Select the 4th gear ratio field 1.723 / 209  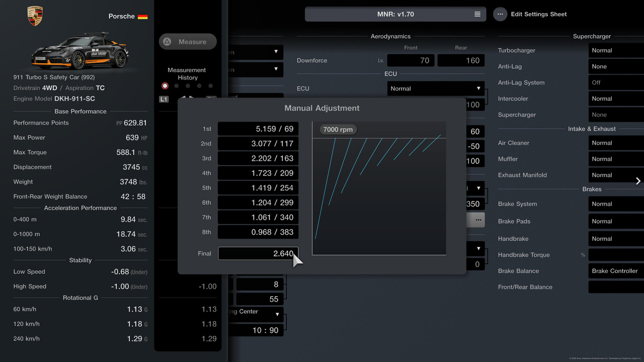[x=258, y=173]
